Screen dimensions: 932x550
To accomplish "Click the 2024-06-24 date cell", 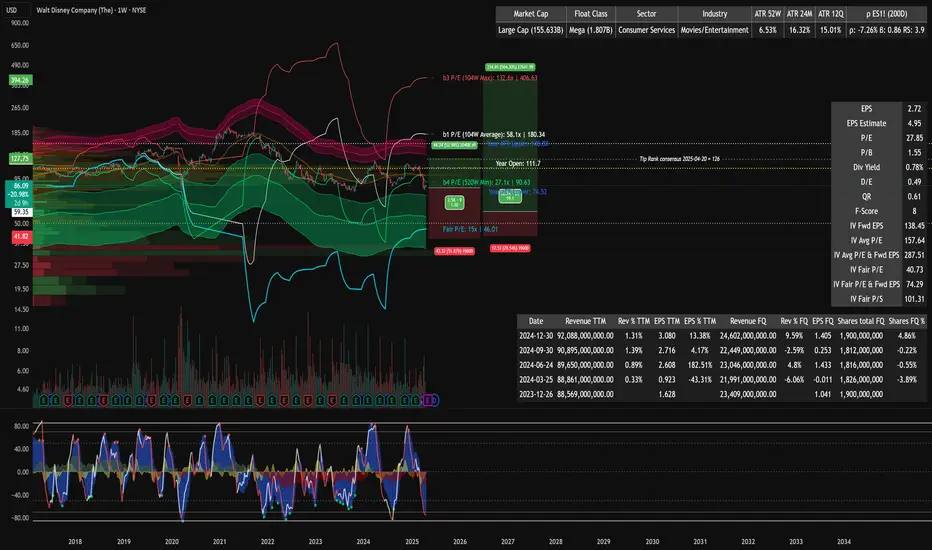I will [536, 365].
